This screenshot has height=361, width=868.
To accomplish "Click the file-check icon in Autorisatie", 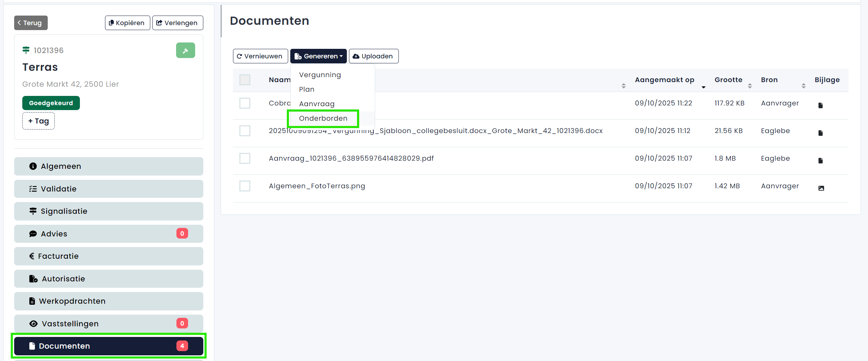I will (x=33, y=279).
